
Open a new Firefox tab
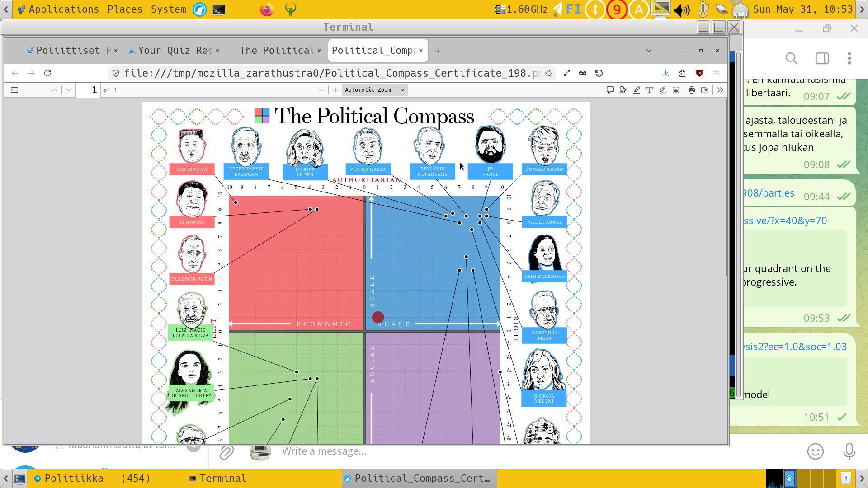point(438,51)
